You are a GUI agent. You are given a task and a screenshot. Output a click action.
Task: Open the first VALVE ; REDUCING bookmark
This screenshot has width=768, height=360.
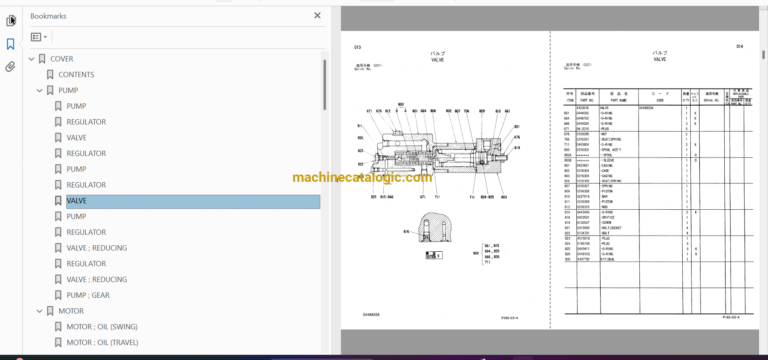pyautogui.click(x=96, y=248)
